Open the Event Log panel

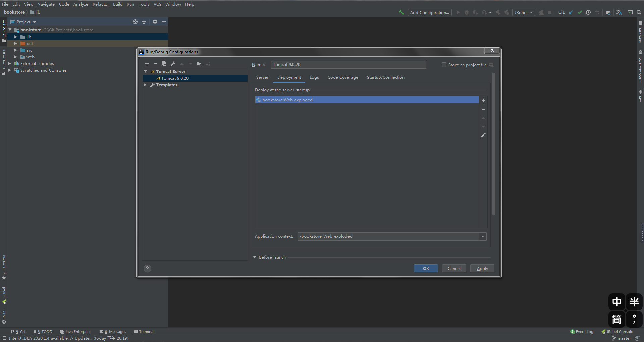pyautogui.click(x=582, y=332)
